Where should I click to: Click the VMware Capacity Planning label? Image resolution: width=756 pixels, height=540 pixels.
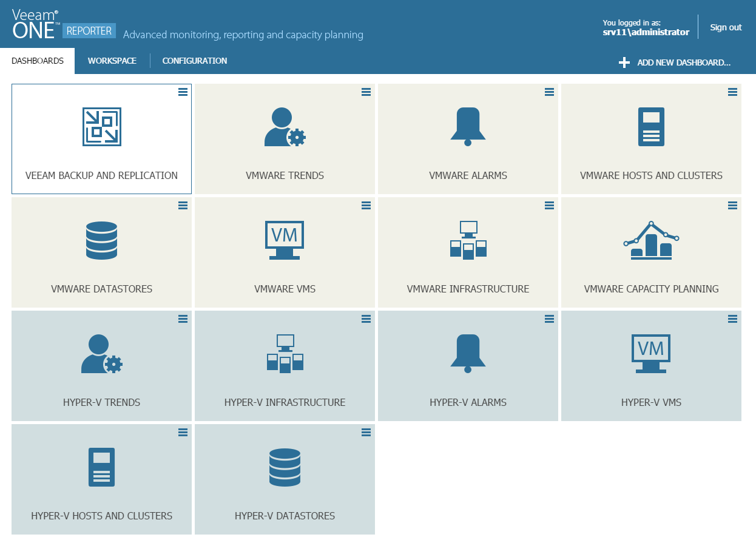coord(651,289)
